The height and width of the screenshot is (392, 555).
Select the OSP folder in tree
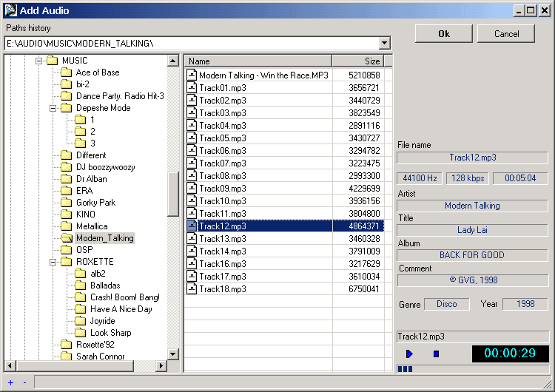(x=84, y=250)
